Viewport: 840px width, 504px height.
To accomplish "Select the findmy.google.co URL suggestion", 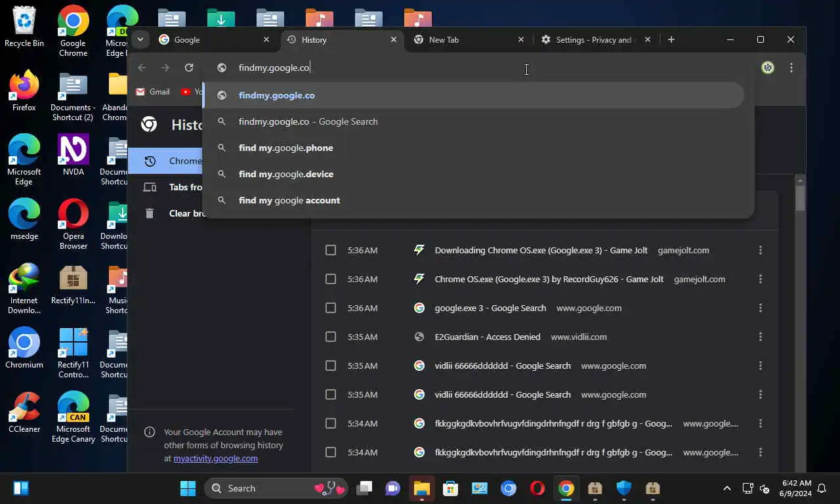I will click(473, 95).
